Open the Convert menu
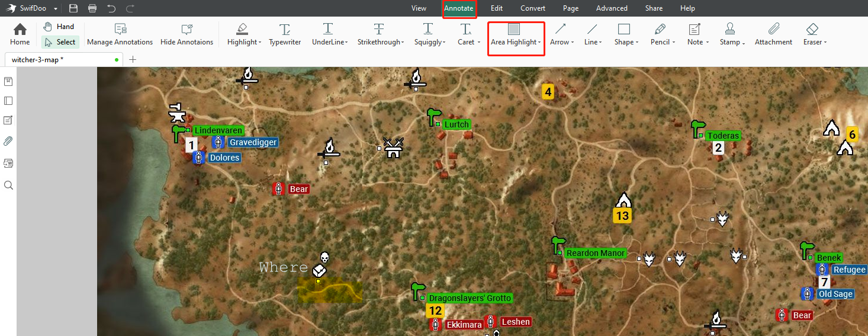The height and width of the screenshot is (336, 868). pos(533,8)
